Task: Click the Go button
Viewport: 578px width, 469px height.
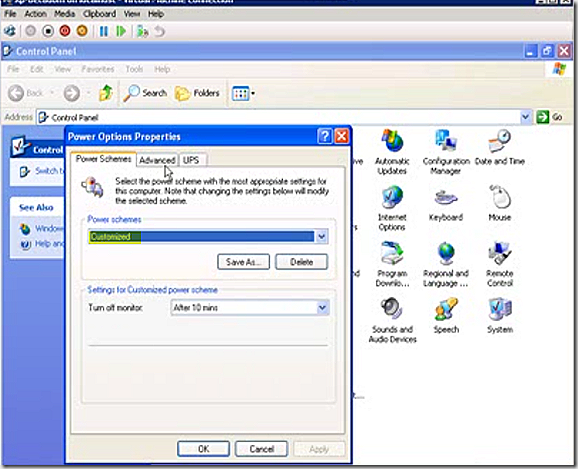Action: 549,117
